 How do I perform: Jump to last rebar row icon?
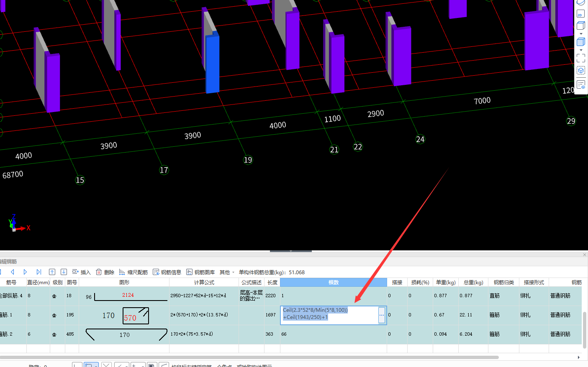click(39, 272)
